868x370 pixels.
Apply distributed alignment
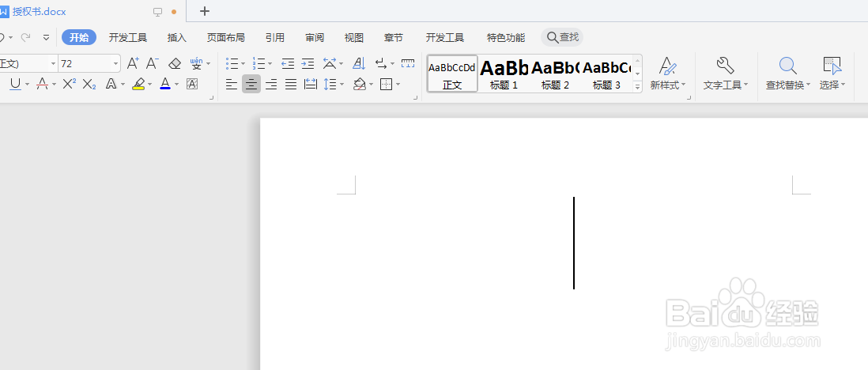click(x=311, y=84)
